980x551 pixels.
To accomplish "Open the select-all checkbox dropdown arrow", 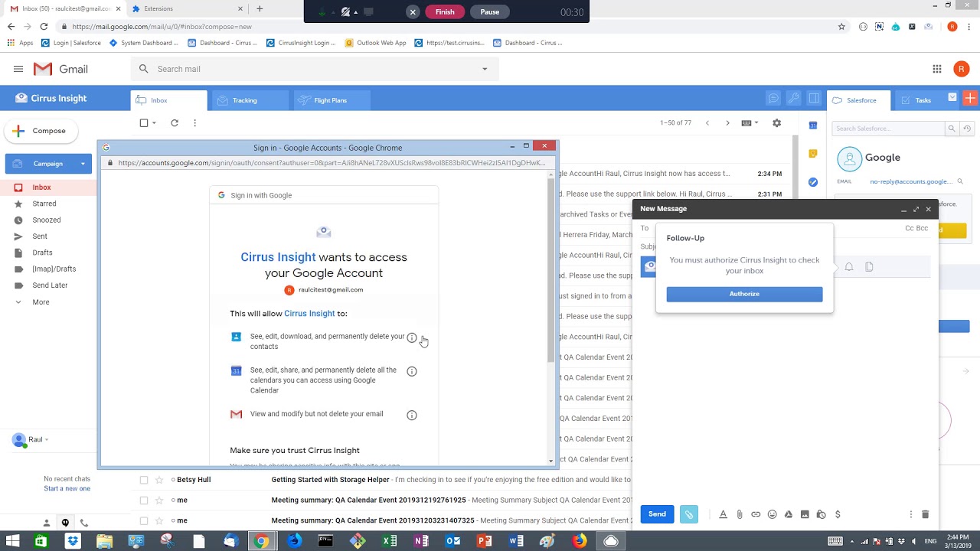I will 154,123.
